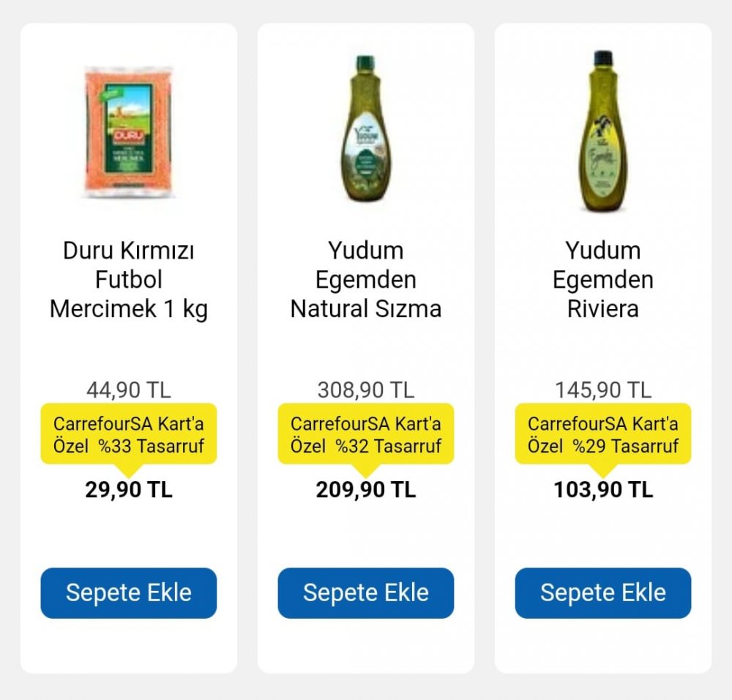Screen dimensions: 732x700
Task: Open the Duru red lentil product image
Action: tap(129, 133)
